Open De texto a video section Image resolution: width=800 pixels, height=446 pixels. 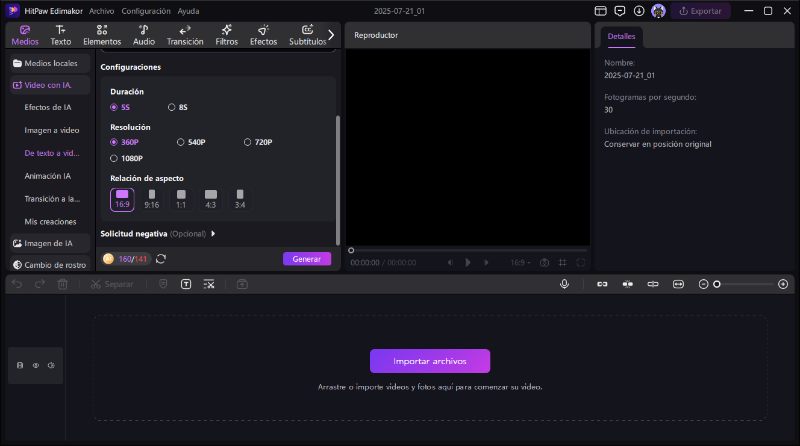click(x=52, y=153)
